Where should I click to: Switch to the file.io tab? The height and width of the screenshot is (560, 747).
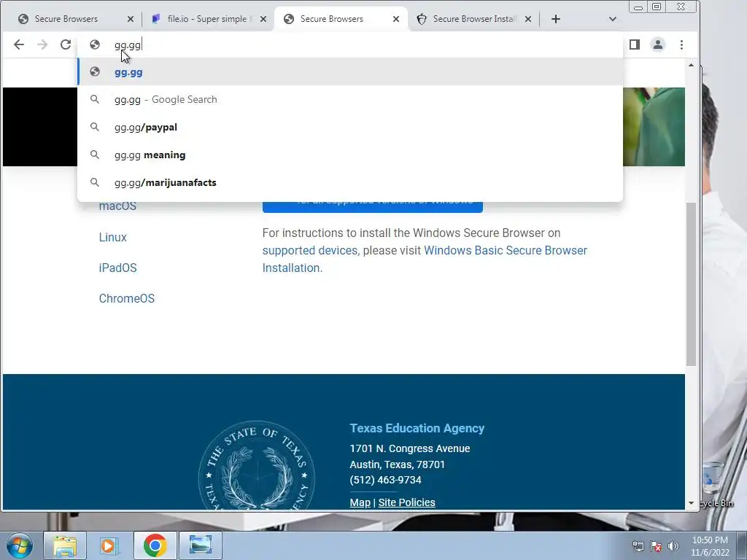coord(209,19)
